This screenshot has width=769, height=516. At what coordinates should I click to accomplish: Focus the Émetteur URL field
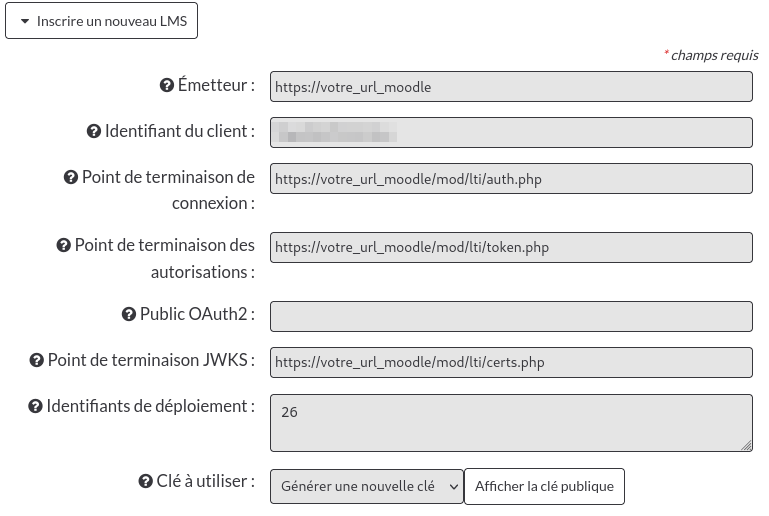tap(511, 87)
